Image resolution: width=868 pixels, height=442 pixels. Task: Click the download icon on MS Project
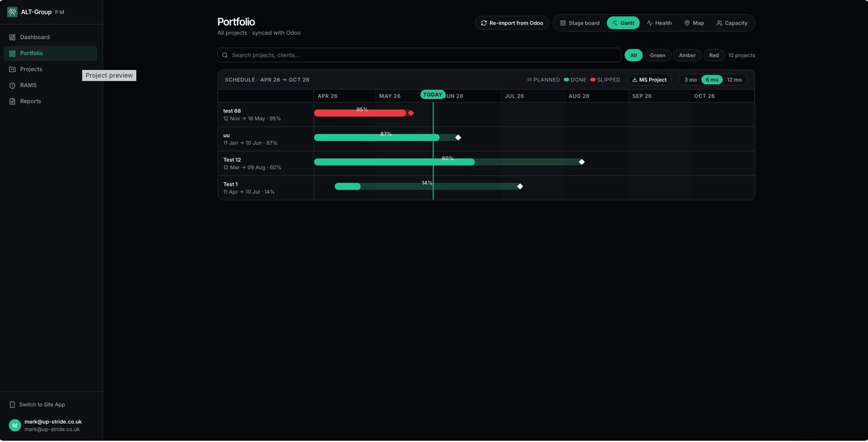[x=635, y=80]
